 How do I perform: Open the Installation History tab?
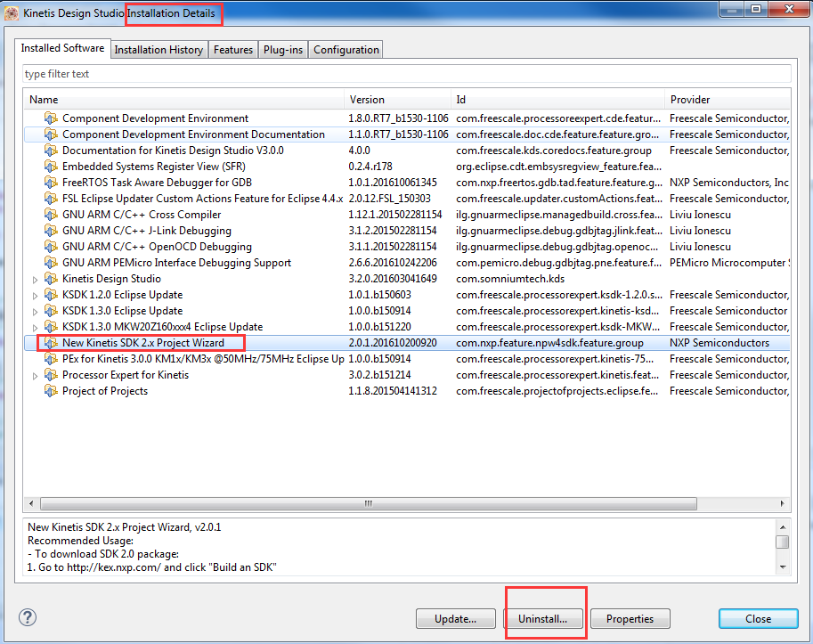[159, 50]
